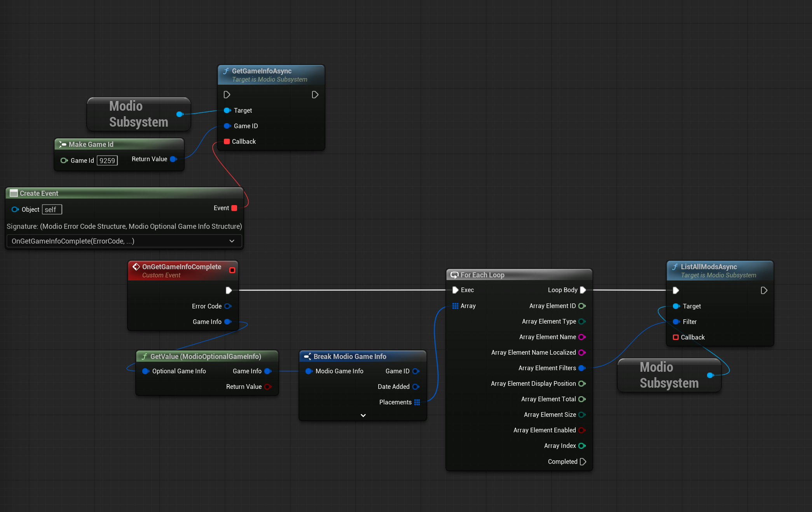Click delegate pin on OnGetGameInfoComplete event header

click(x=232, y=270)
